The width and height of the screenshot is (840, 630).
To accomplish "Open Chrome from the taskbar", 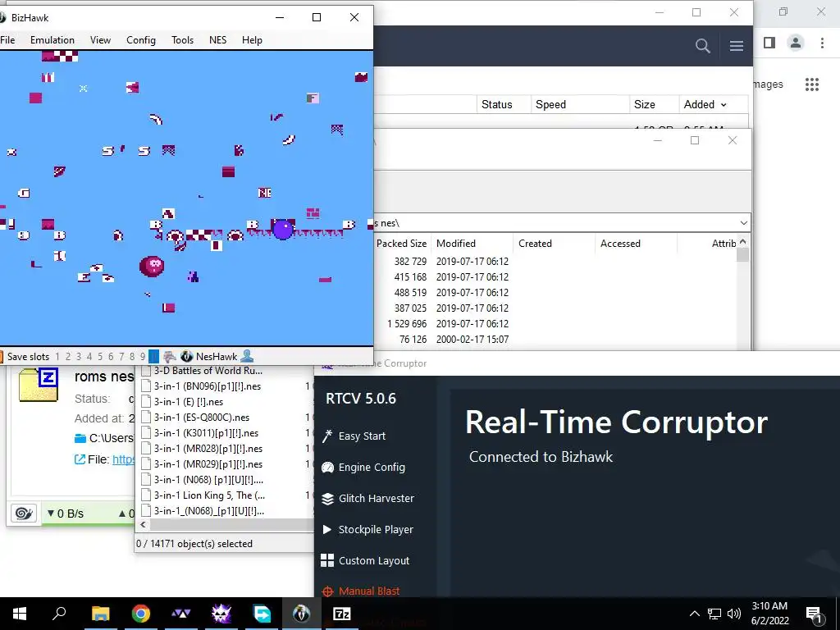I will coord(141,614).
